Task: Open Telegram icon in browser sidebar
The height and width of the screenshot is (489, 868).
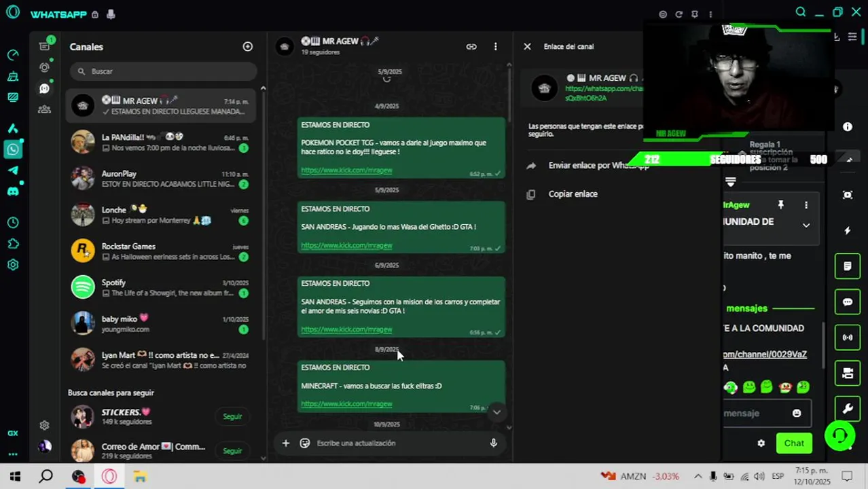Action: (13, 170)
